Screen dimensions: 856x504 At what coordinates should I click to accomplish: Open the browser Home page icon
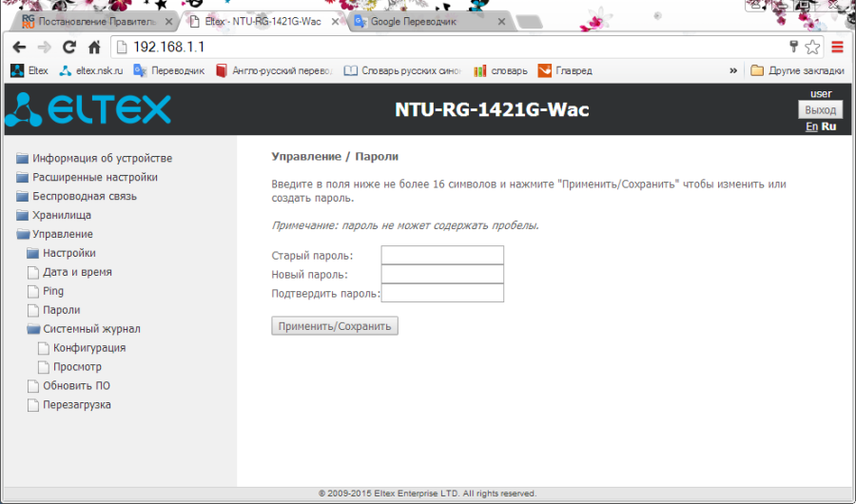pyautogui.click(x=94, y=48)
